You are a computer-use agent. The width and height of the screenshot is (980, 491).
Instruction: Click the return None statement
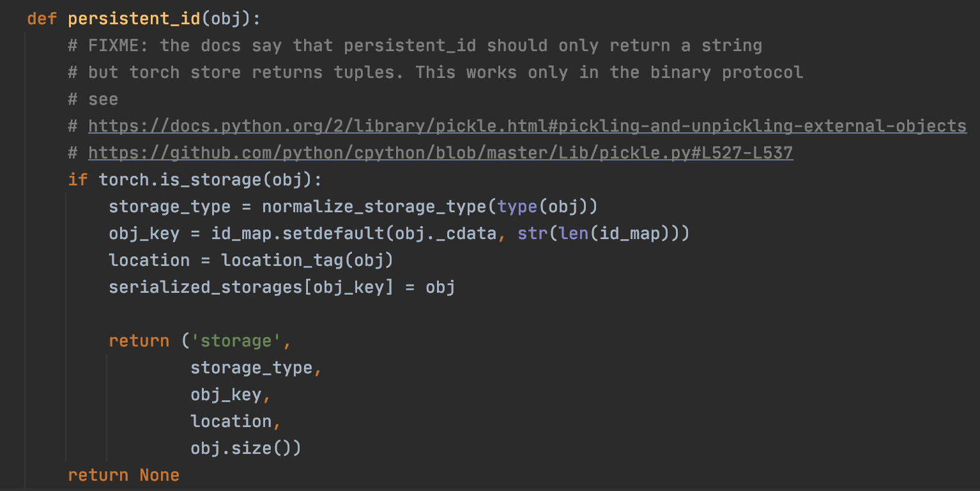click(123, 475)
